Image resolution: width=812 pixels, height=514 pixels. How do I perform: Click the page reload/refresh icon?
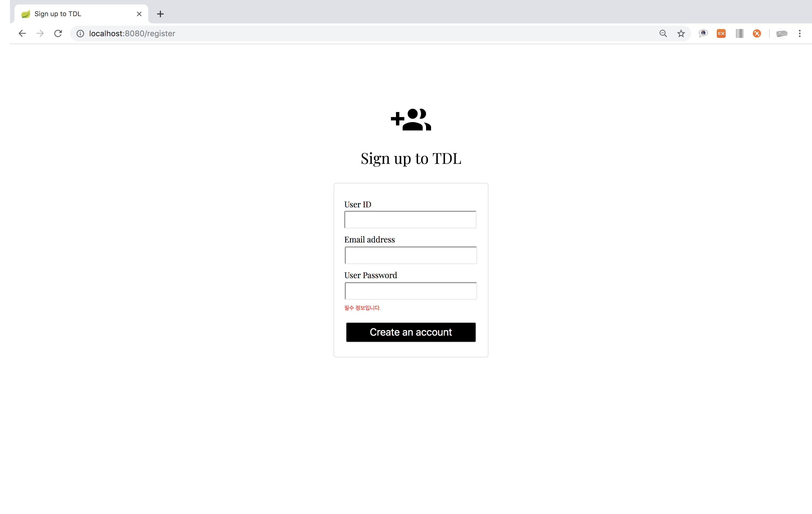click(x=58, y=33)
